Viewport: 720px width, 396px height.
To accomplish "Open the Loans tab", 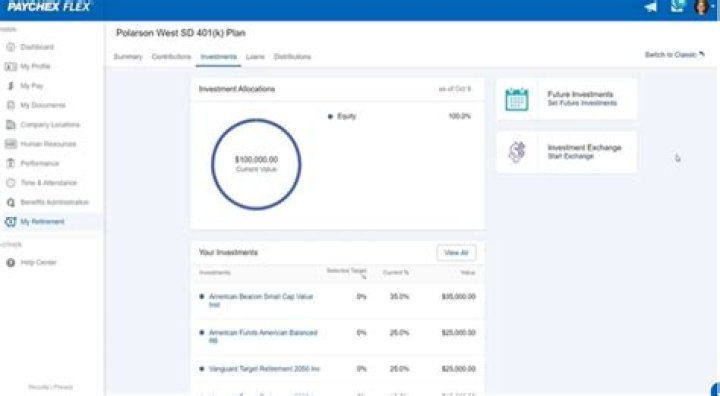I will point(255,57).
